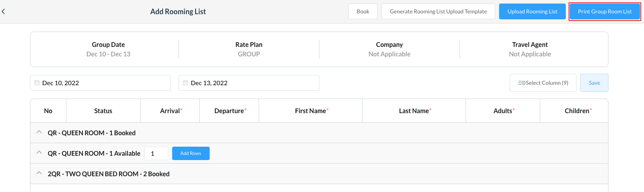
Task: Collapse the QR Queen Room 1 Available group
Action: 39,153
